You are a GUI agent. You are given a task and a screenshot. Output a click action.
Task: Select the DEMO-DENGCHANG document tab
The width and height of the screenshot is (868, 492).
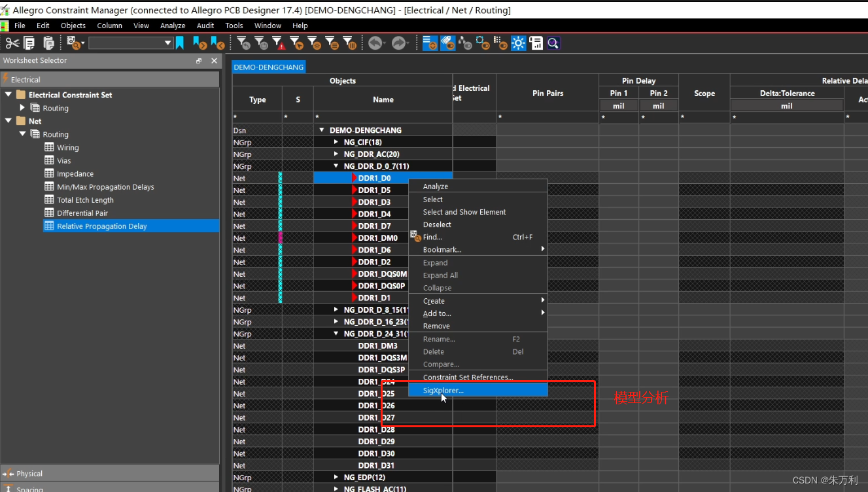click(269, 67)
